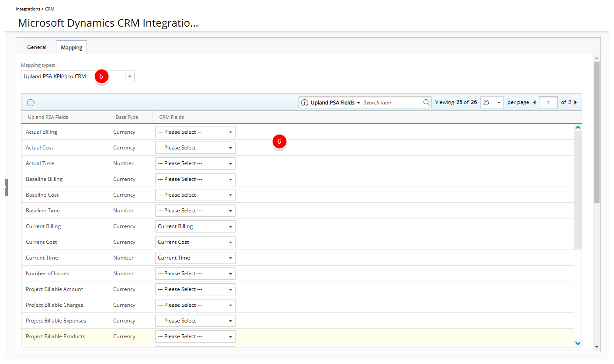Open CRM dropdown for Project Billable Expenses
The image size is (614, 364).
195,321
